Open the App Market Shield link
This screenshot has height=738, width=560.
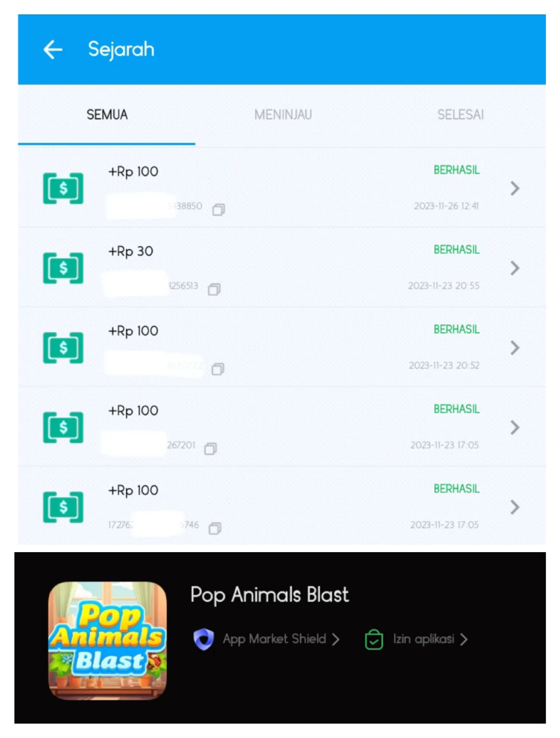coord(281,639)
